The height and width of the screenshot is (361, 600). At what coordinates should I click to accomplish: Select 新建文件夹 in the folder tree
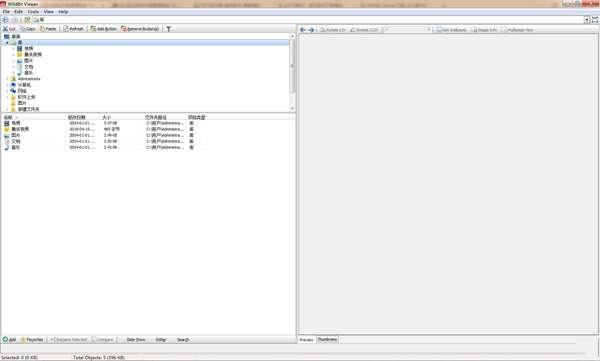point(28,109)
